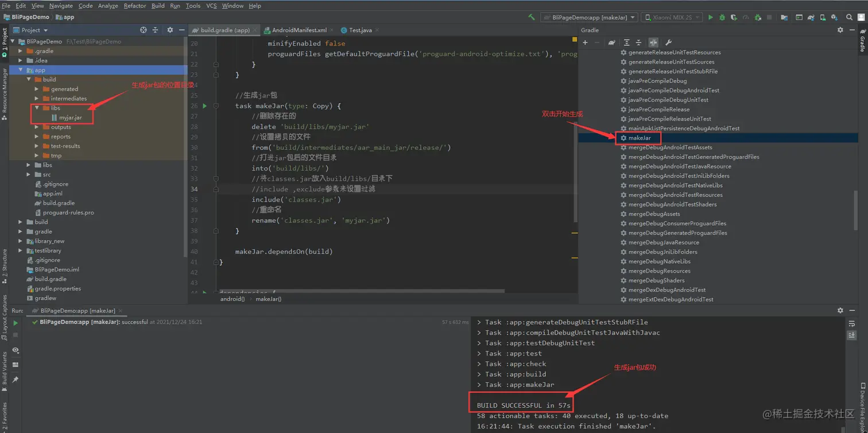Expand the library_new module
The image size is (868, 433).
click(x=21, y=241)
